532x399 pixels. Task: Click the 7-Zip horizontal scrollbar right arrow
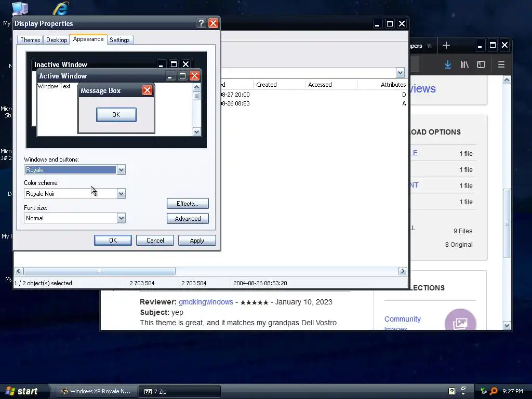click(403, 271)
